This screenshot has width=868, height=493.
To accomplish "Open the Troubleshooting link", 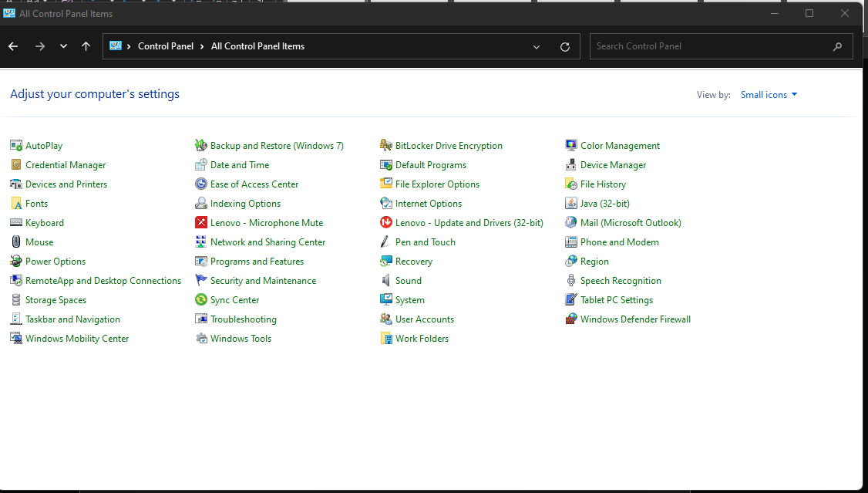I will coord(244,319).
